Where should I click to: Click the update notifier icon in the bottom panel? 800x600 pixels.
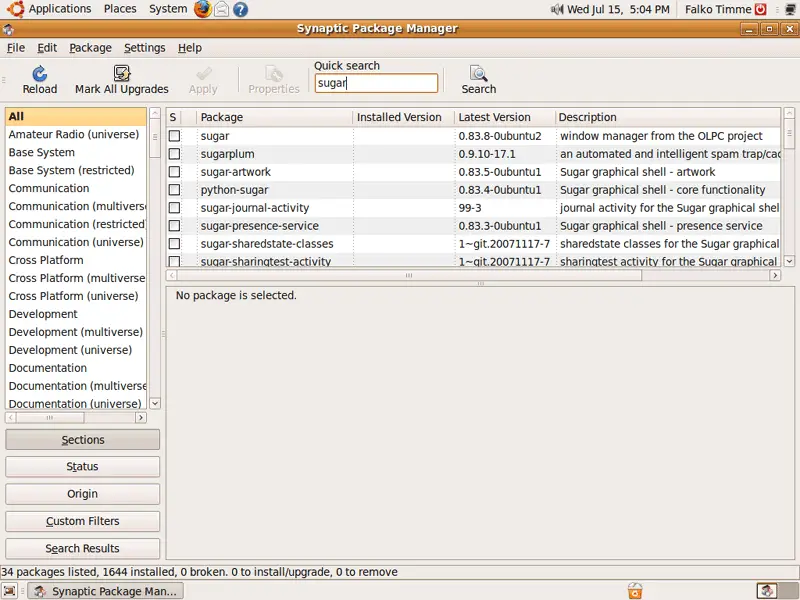click(x=635, y=590)
